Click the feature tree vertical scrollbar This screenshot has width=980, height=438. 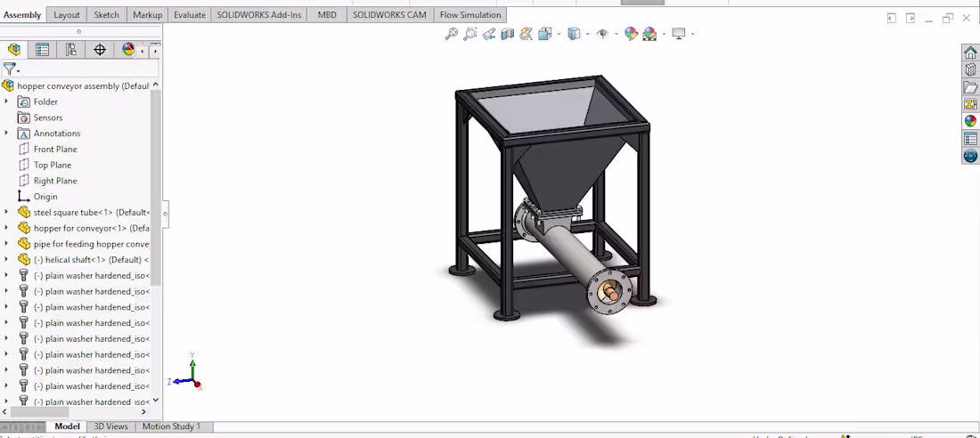[156, 187]
